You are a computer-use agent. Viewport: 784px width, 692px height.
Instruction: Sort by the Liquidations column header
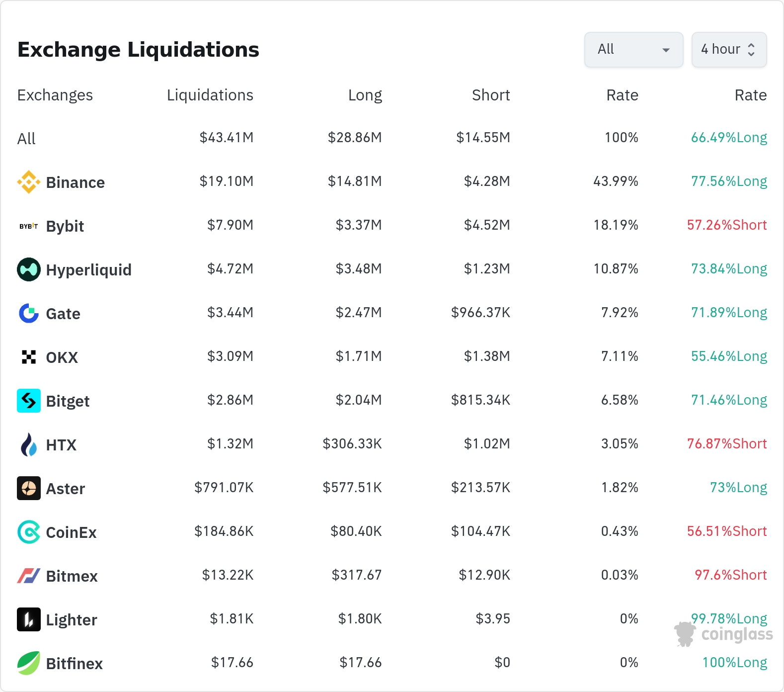tap(210, 95)
